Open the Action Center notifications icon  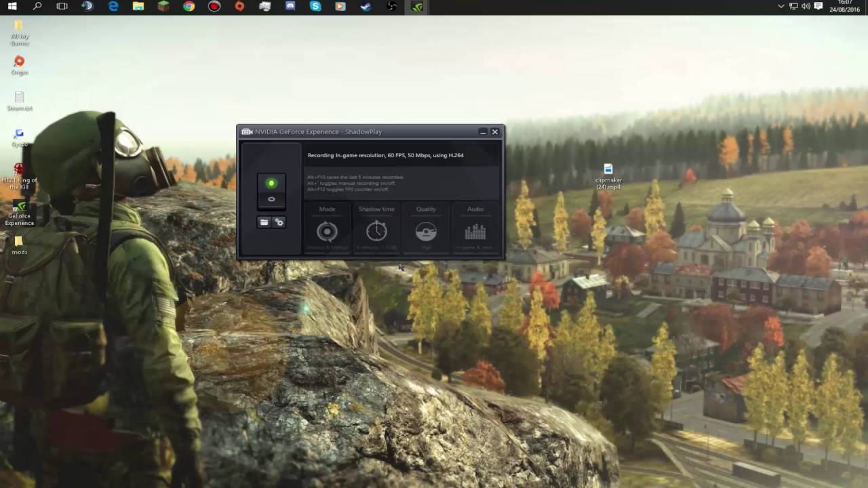pos(818,6)
